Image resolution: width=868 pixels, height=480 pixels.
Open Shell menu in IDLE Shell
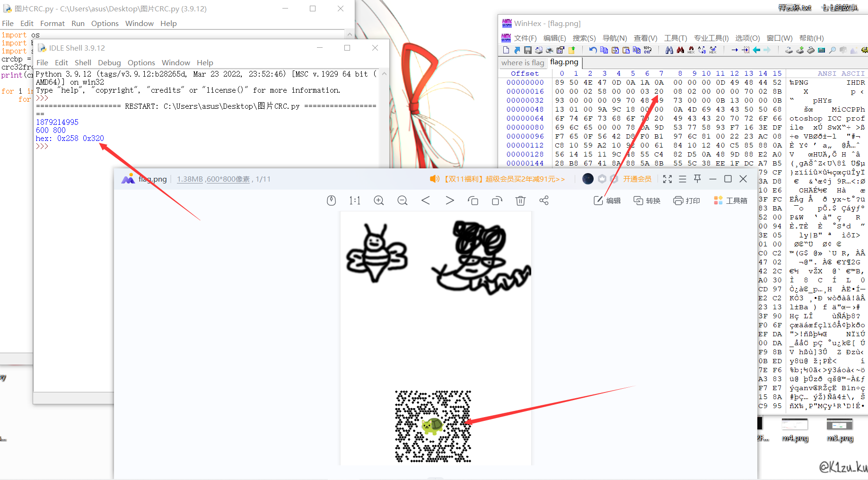tap(83, 62)
